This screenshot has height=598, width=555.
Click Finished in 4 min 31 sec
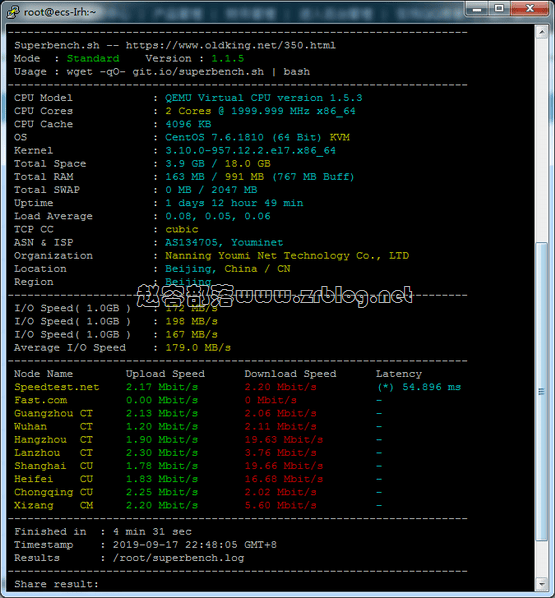pos(103,532)
